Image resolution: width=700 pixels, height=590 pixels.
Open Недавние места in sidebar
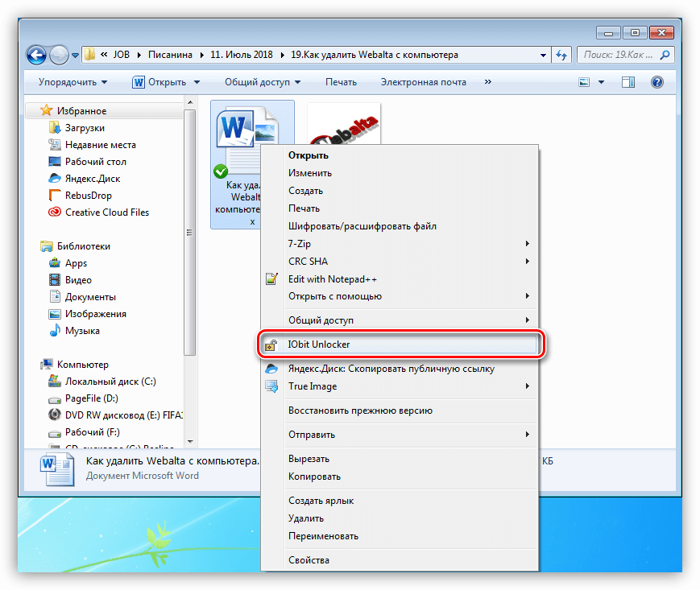click(x=101, y=145)
